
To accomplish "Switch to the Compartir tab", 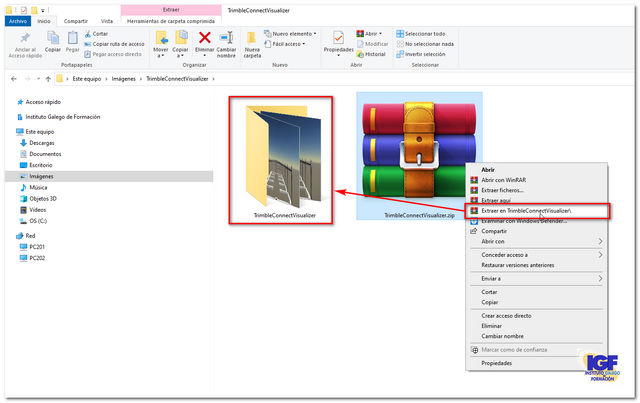I will pos(76,21).
